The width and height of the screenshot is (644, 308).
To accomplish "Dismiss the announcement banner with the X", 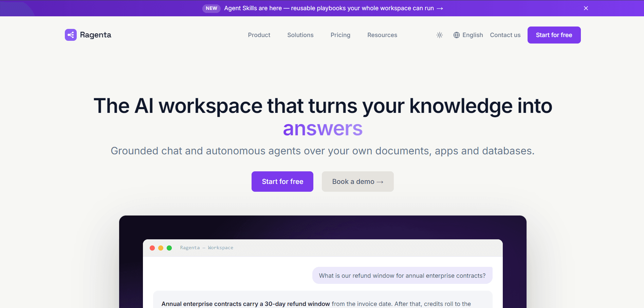I will (x=586, y=8).
